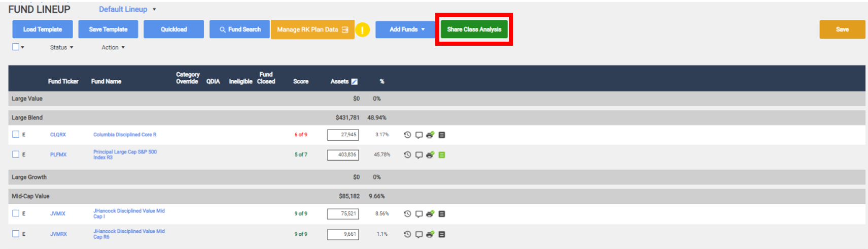Click the Score column header

click(x=301, y=81)
